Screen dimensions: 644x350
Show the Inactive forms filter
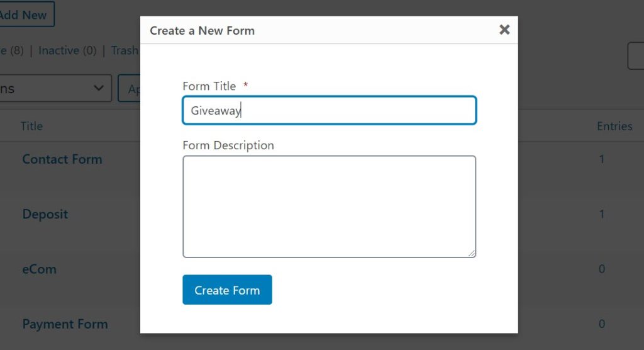[x=67, y=50]
